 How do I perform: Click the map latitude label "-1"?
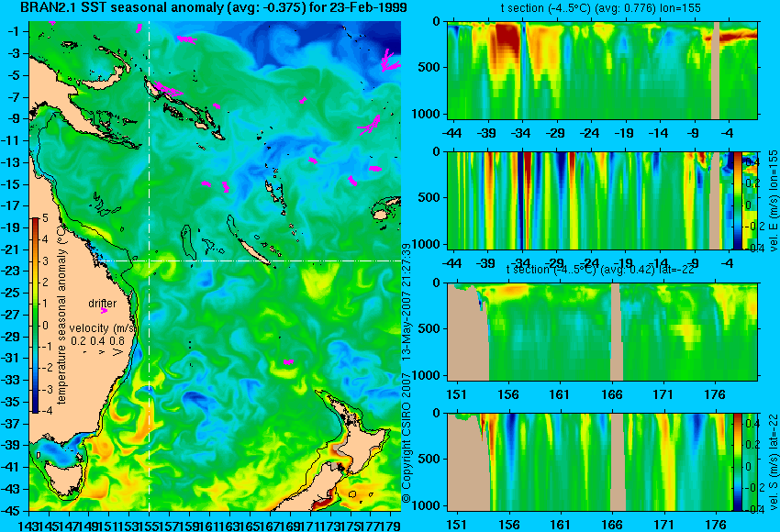click(13, 31)
